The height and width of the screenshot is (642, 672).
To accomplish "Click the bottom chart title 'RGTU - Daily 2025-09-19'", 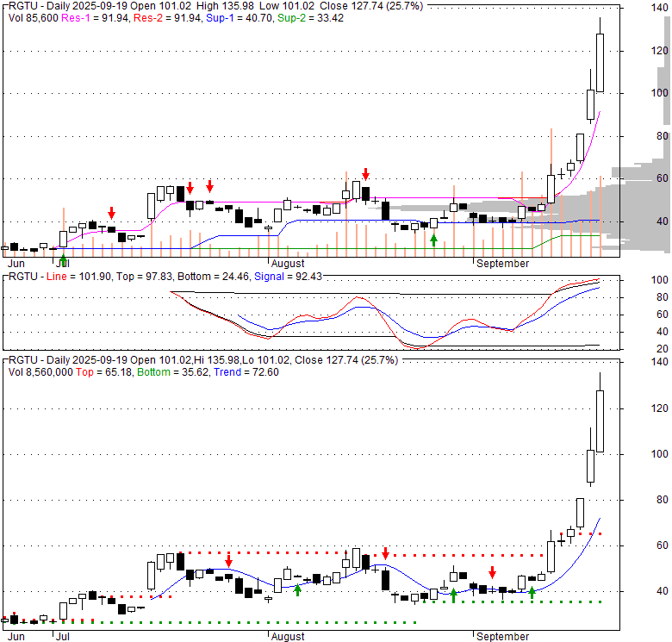I will (67, 360).
